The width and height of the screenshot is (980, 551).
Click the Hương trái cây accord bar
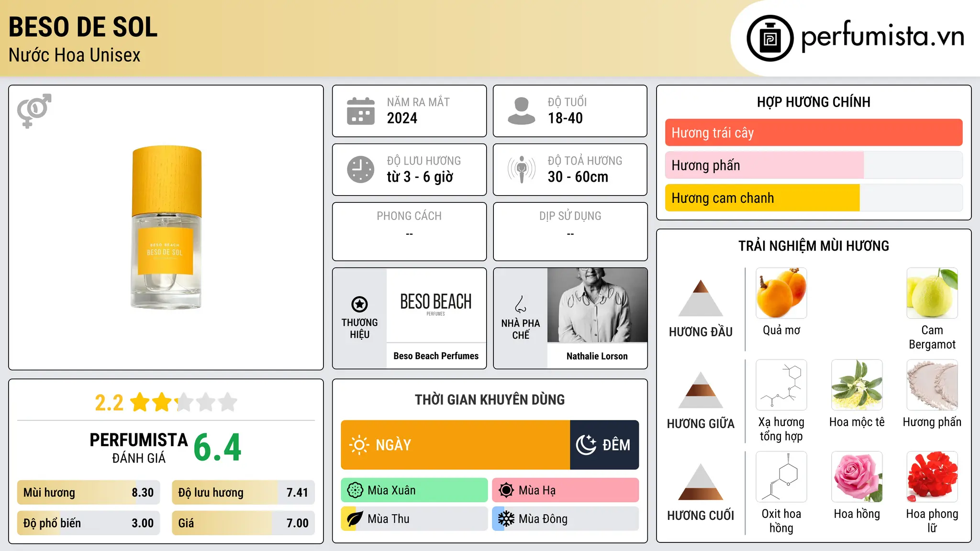pos(813,132)
